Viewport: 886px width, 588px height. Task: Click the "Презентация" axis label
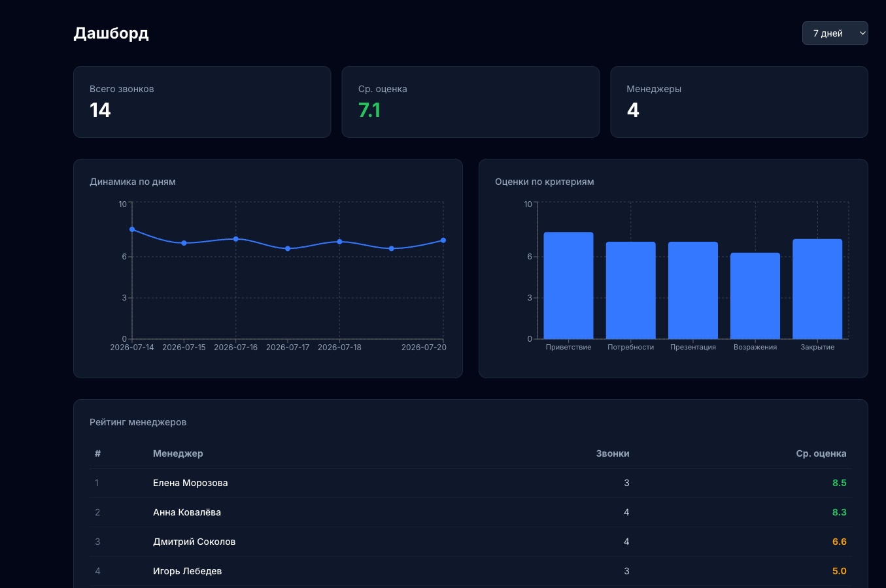(x=693, y=348)
